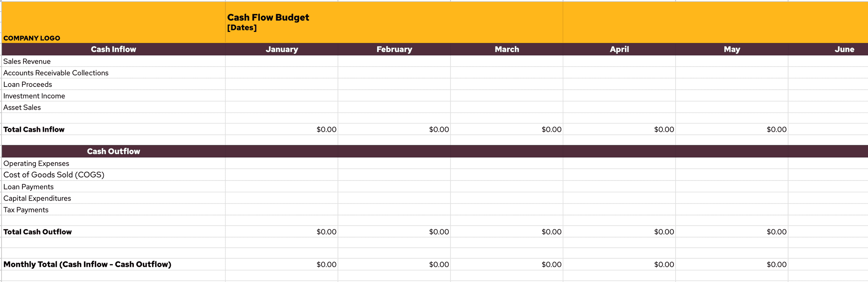Click the Sales Revenue row label
Screen dimensions: 868x282
[27, 61]
